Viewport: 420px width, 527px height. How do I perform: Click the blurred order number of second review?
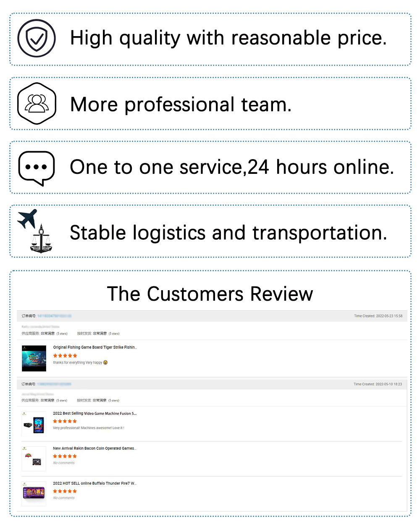coord(54,384)
